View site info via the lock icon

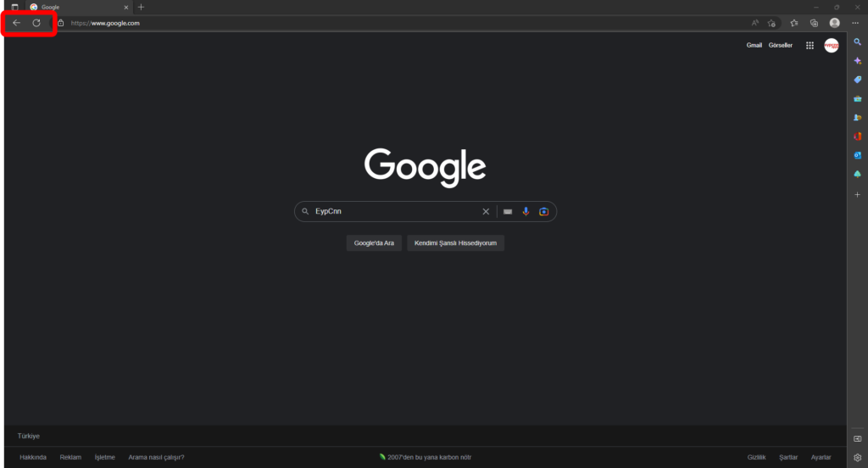click(x=61, y=23)
